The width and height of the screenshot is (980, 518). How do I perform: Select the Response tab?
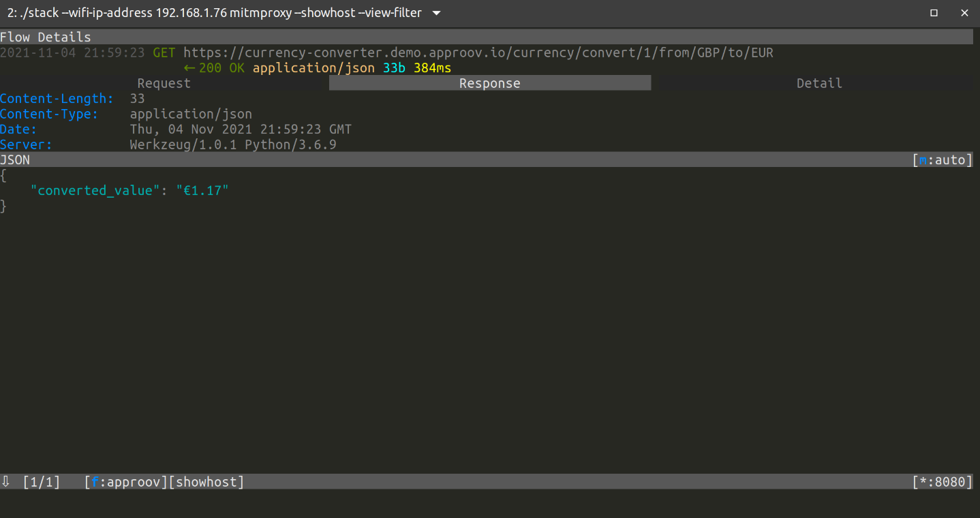[489, 83]
